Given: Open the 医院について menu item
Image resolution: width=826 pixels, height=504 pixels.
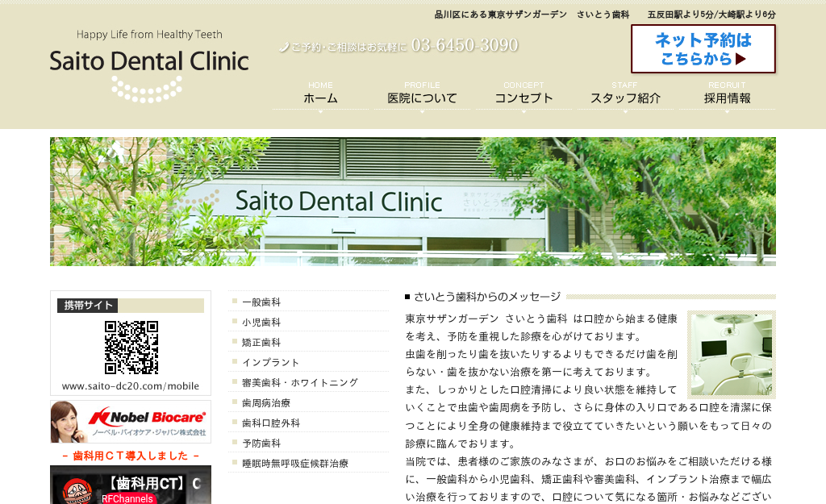Looking at the screenshot, I should pyautogui.click(x=422, y=95).
